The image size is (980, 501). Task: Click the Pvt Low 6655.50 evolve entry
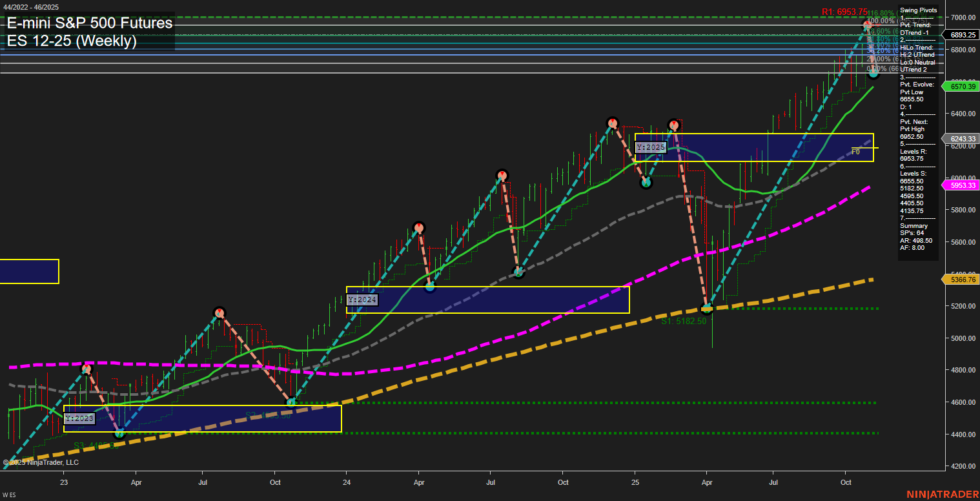(x=912, y=96)
